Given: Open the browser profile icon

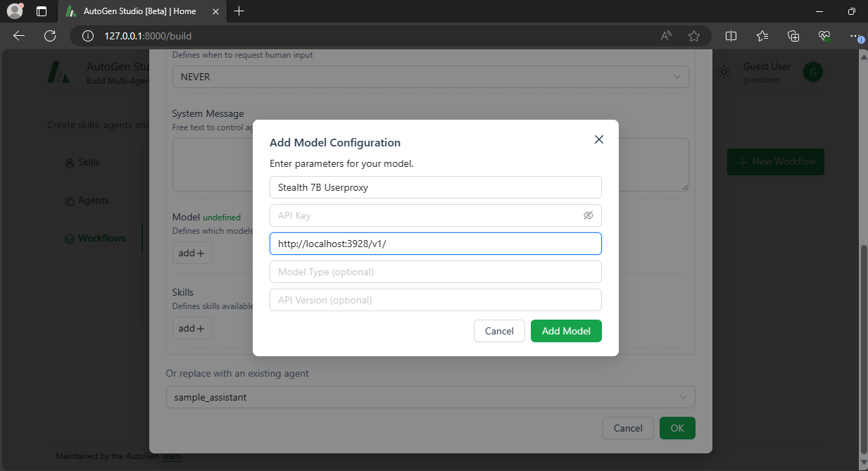Looking at the screenshot, I should point(15,11).
